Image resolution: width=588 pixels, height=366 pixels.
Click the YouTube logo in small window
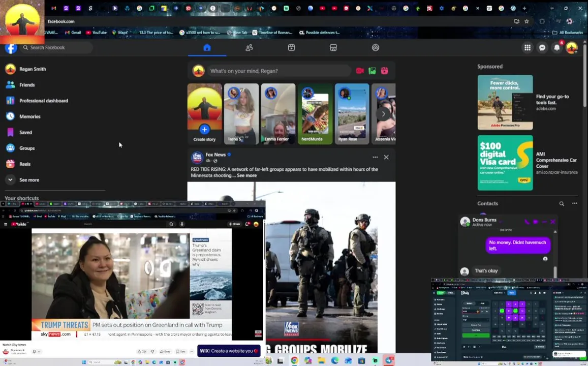coord(19,224)
